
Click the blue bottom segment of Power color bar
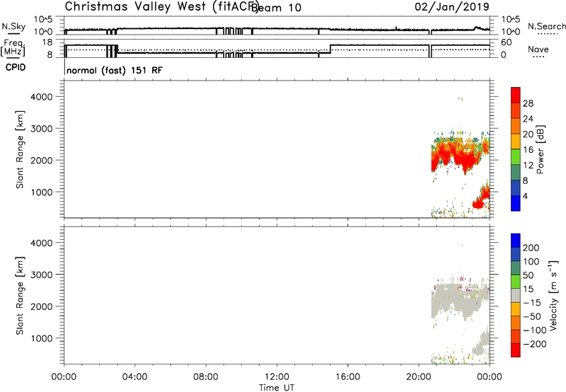click(516, 203)
